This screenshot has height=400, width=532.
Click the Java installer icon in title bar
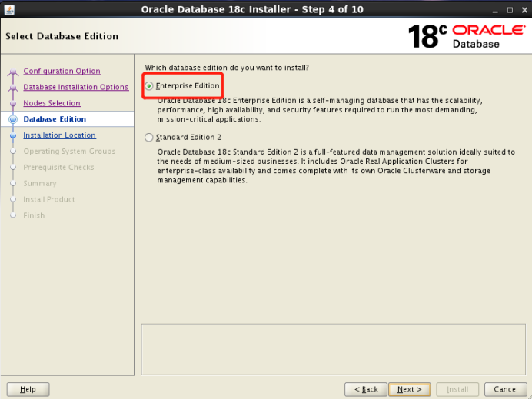click(9, 9)
